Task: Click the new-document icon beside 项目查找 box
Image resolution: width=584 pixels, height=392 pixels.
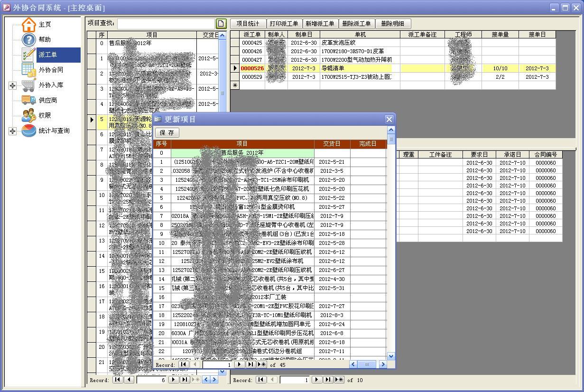Action: point(221,24)
